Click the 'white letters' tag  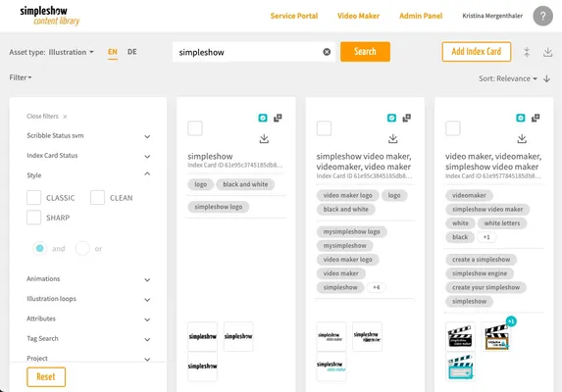click(x=502, y=223)
